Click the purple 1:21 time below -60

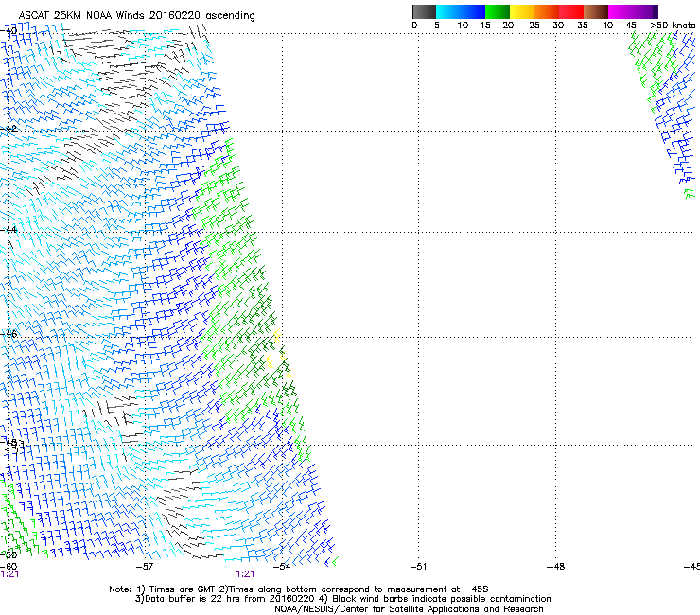9,574
